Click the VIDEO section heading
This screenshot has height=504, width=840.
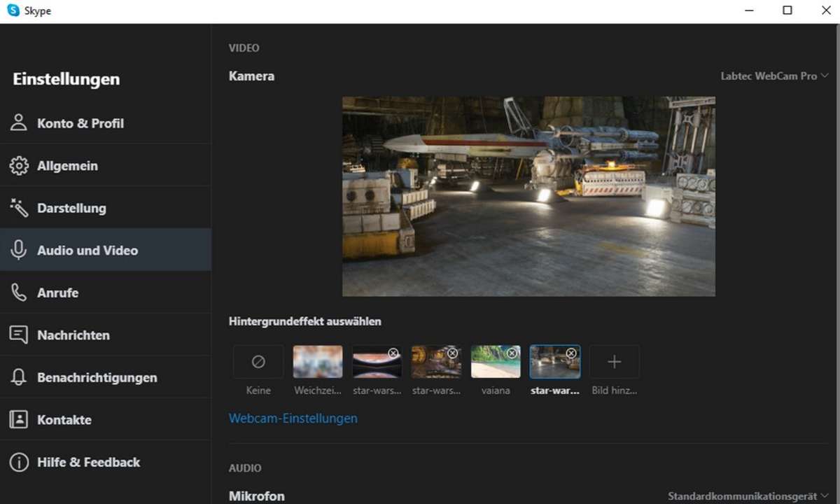244,48
